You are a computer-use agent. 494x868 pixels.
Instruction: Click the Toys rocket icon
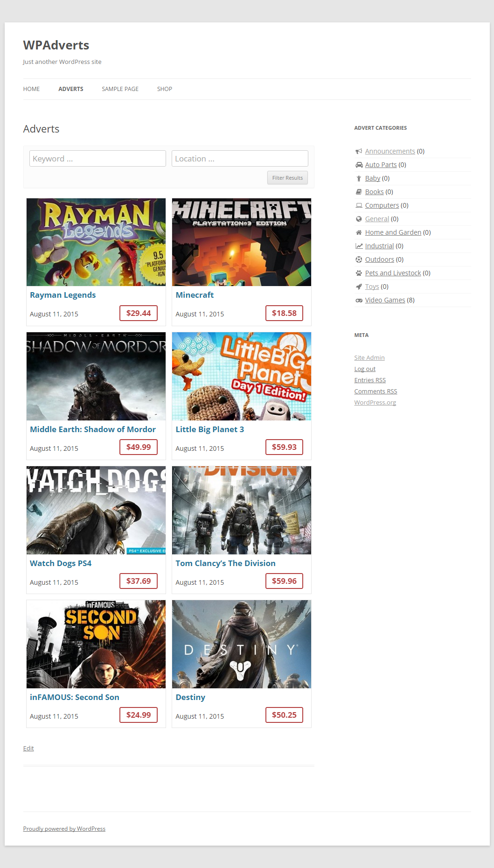[359, 287]
